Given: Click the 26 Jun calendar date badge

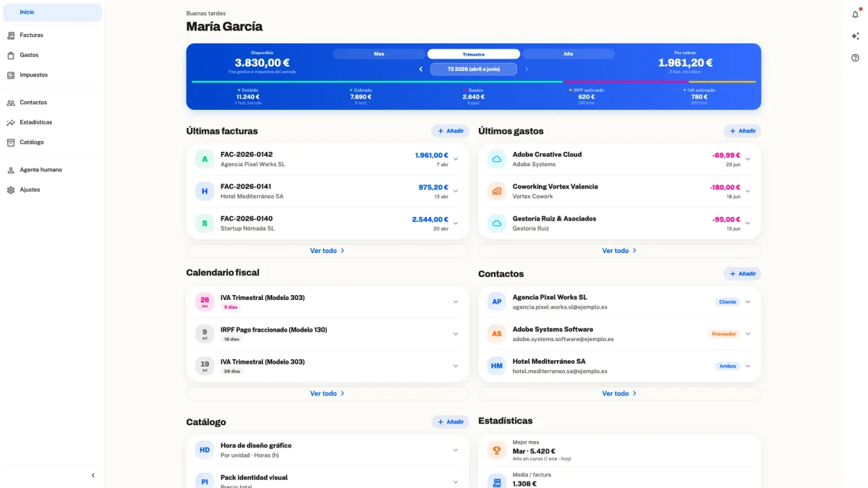Looking at the screenshot, I should click(x=205, y=301).
